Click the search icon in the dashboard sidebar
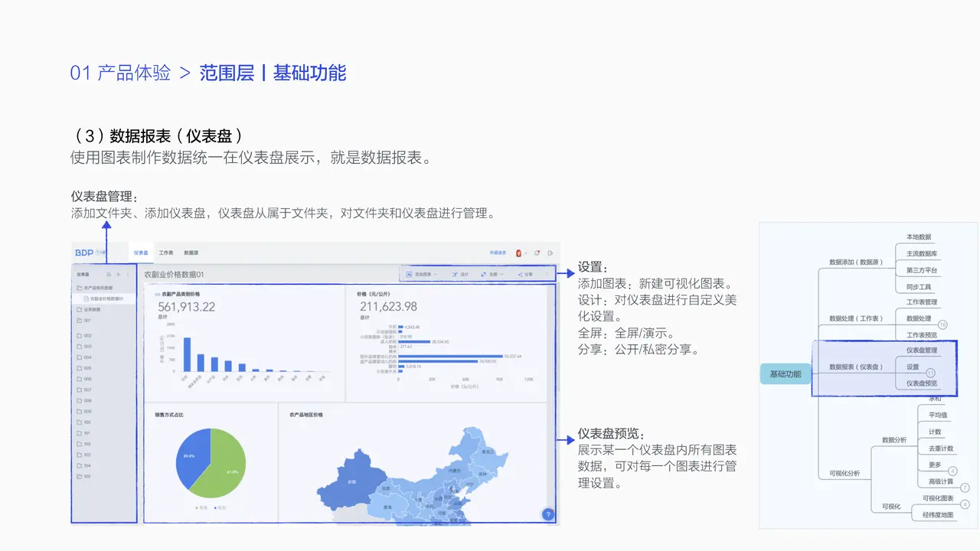The height and width of the screenshot is (551, 980). coord(109,275)
